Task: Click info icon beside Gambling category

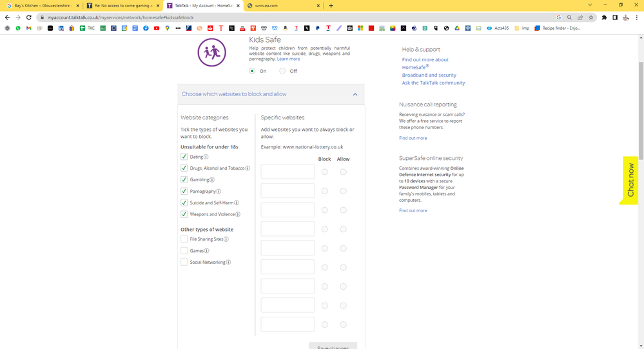Action: click(212, 180)
